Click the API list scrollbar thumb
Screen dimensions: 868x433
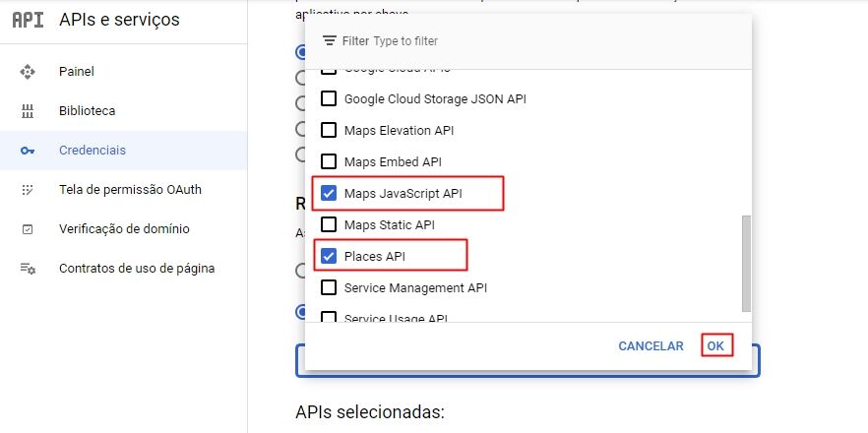746,264
